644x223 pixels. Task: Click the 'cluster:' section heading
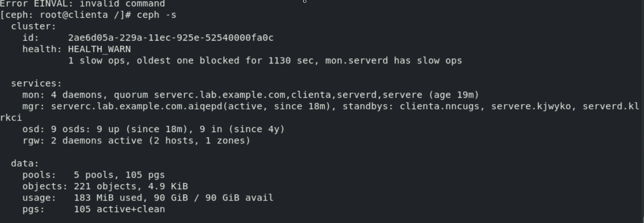pos(33,26)
